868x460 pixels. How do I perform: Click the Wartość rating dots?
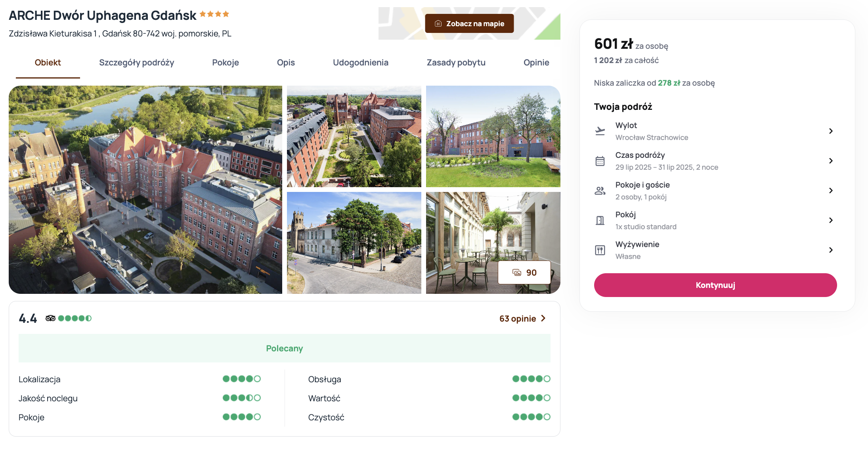531,398
